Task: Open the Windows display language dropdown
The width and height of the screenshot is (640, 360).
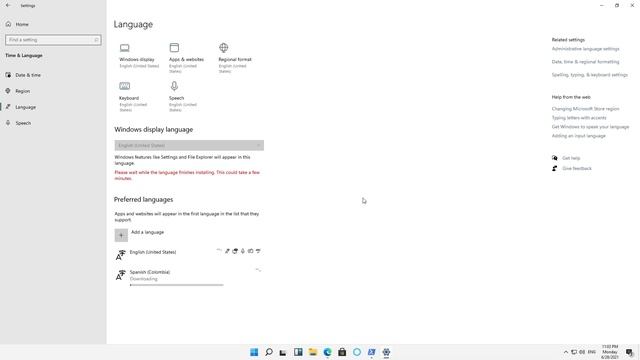Action: coord(189,145)
